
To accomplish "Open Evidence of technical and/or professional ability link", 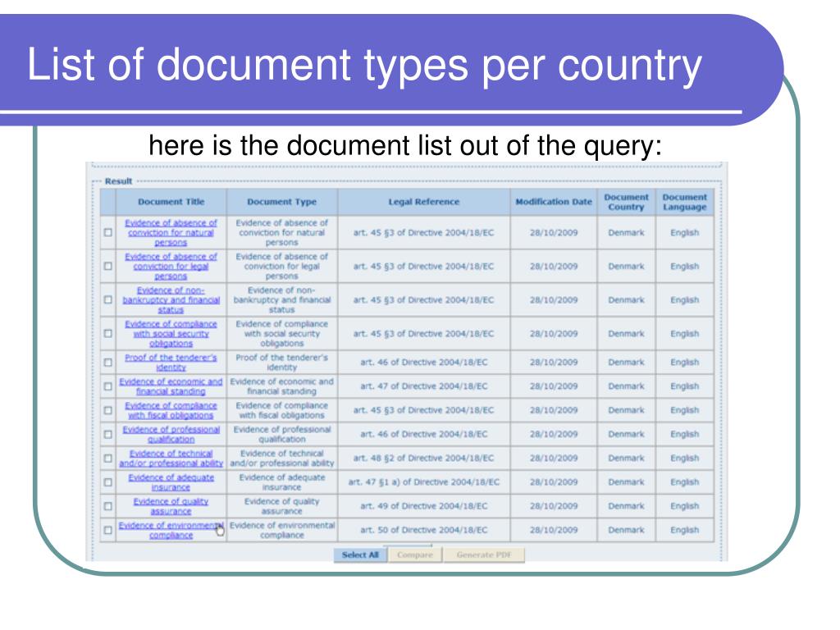I will 171,458.
